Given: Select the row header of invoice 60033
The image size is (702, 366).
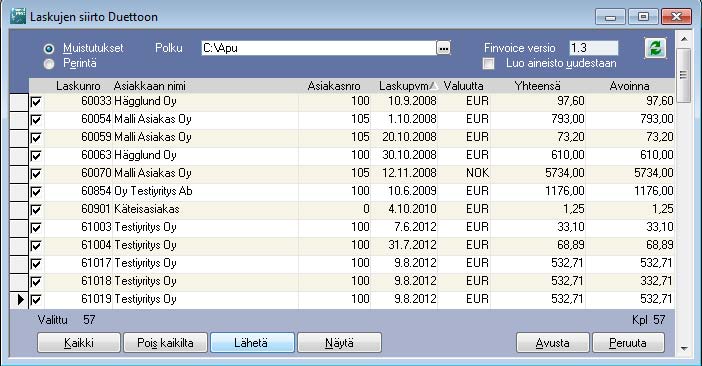Looking at the screenshot, I should 19,102.
